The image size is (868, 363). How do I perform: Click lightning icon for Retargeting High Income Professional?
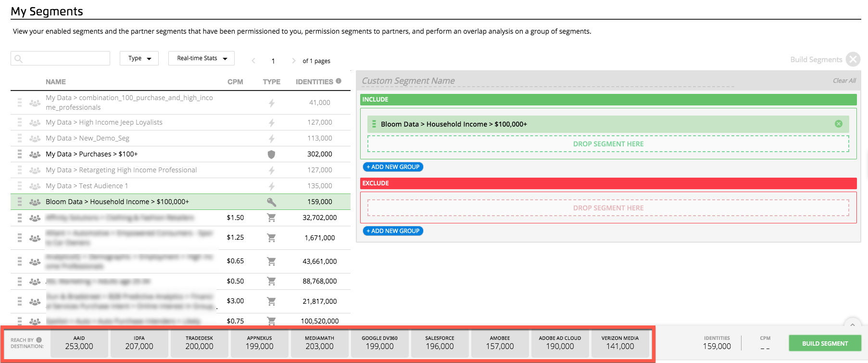click(x=272, y=170)
